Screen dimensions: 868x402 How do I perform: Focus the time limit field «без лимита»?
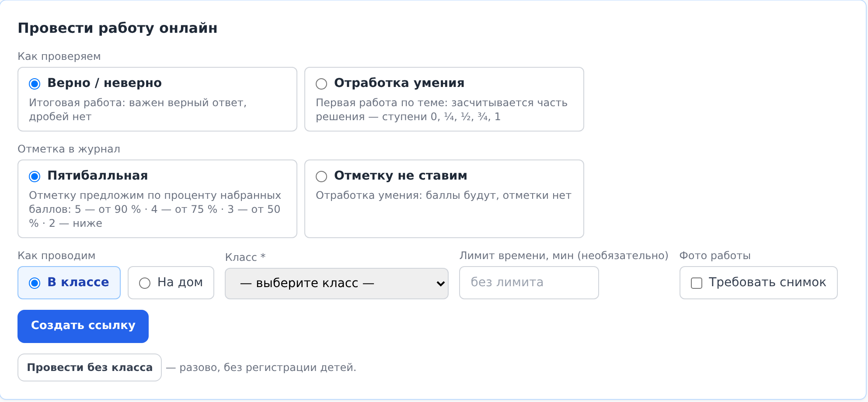529,282
